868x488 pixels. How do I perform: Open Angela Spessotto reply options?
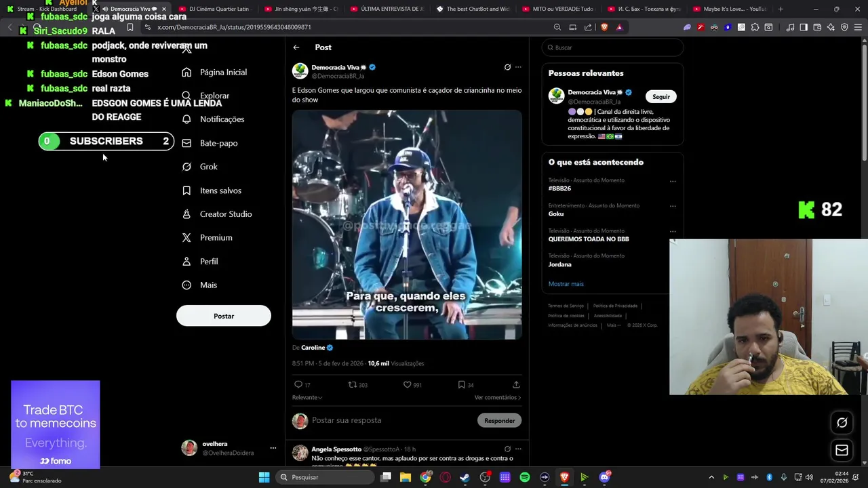pos(518,449)
